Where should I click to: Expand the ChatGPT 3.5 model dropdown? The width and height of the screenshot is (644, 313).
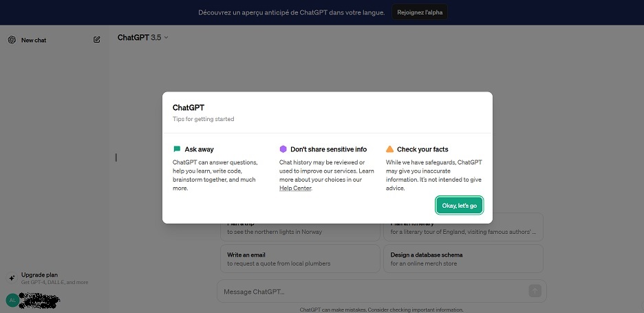click(143, 37)
